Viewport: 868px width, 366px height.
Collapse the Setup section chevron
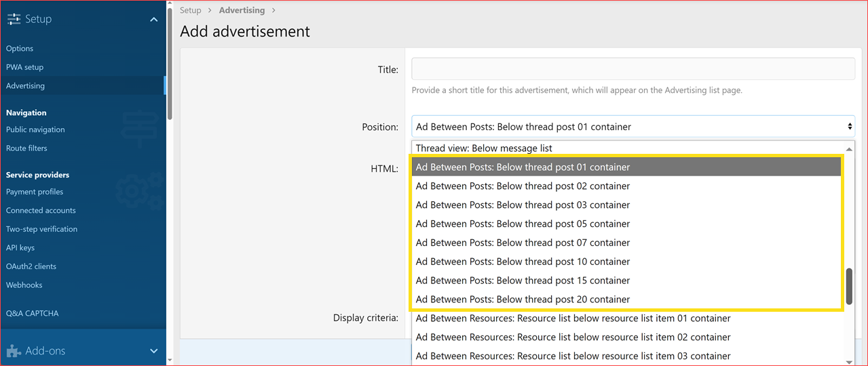point(153,20)
